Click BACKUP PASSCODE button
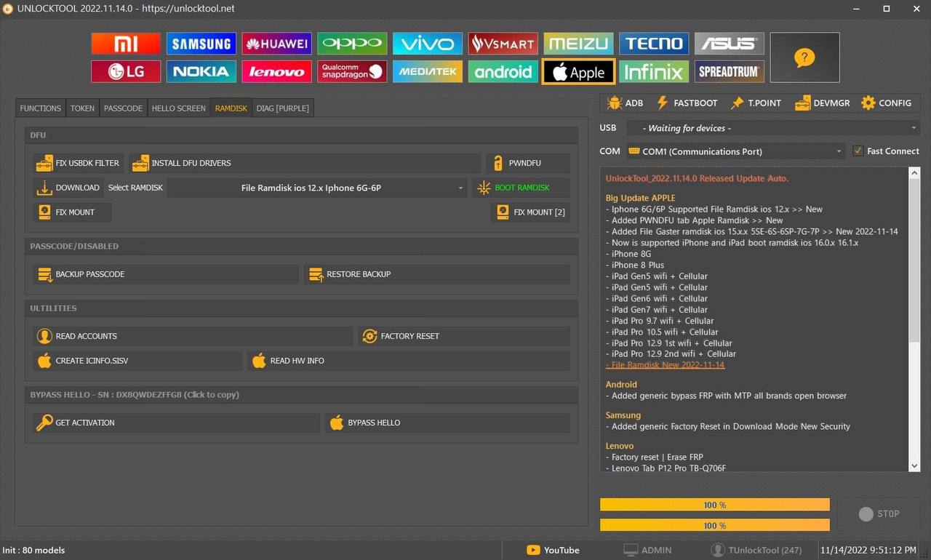 point(166,274)
